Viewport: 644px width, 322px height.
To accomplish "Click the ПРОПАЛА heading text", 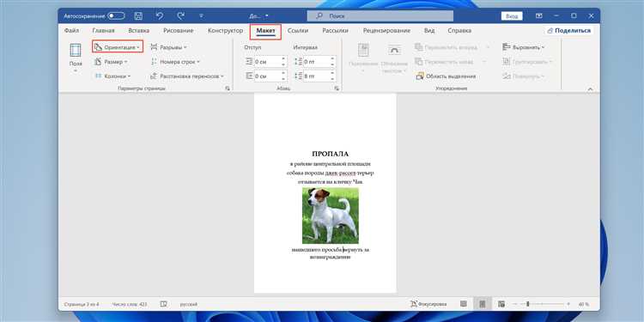I will tap(331, 154).
